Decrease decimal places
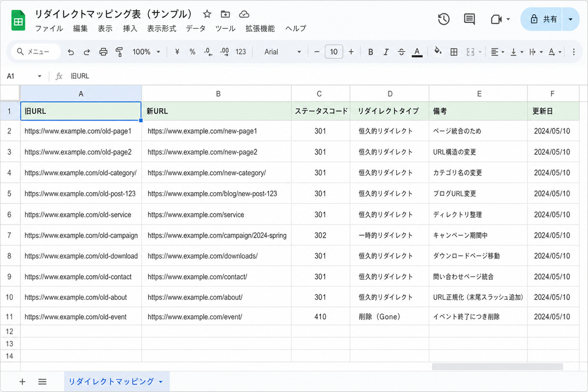 209,52
